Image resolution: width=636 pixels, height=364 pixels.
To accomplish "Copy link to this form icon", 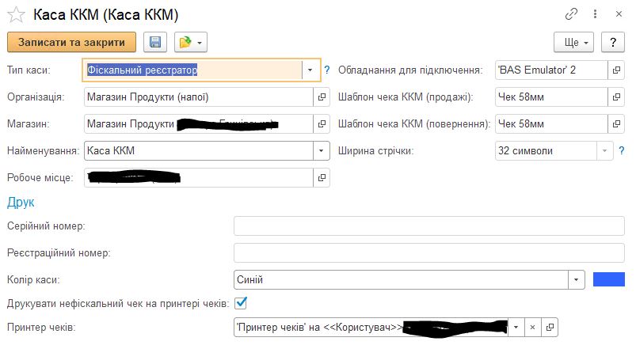I will [x=571, y=14].
